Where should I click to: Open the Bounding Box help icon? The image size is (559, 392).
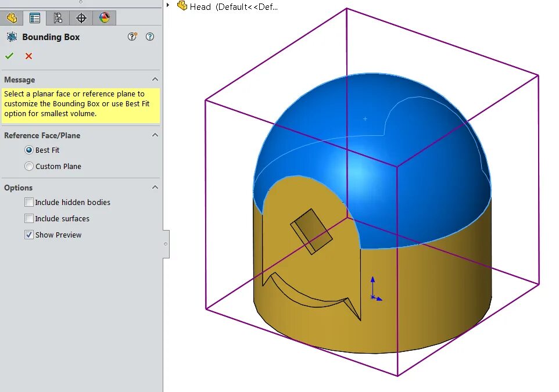[150, 37]
